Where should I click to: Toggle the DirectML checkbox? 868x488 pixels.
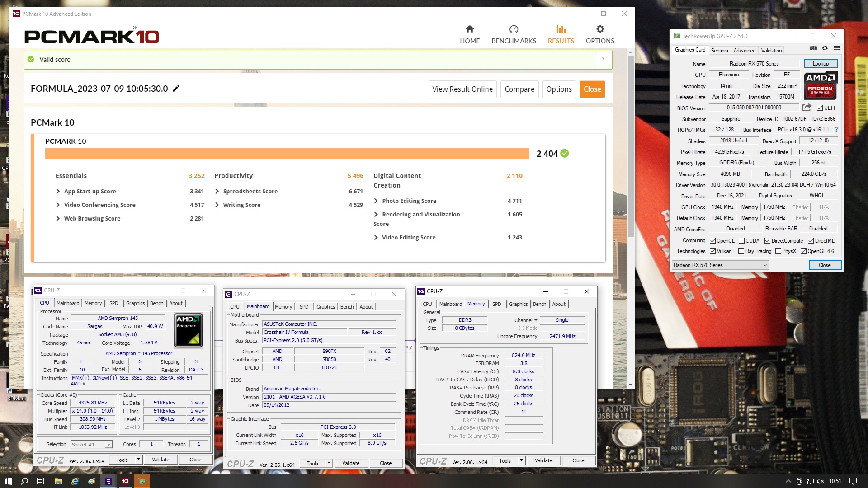click(811, 241)
